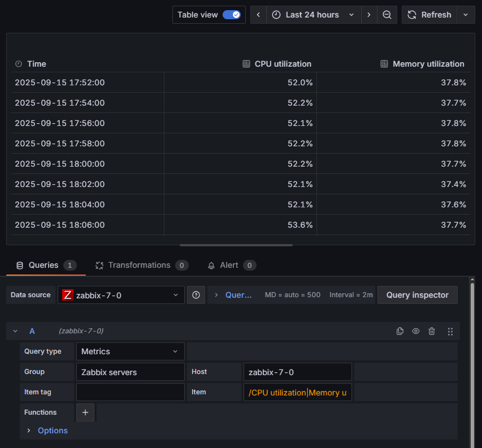The image size is (482, 448).
Task: Collapse query A row chevron
Action: coord(15,331)
